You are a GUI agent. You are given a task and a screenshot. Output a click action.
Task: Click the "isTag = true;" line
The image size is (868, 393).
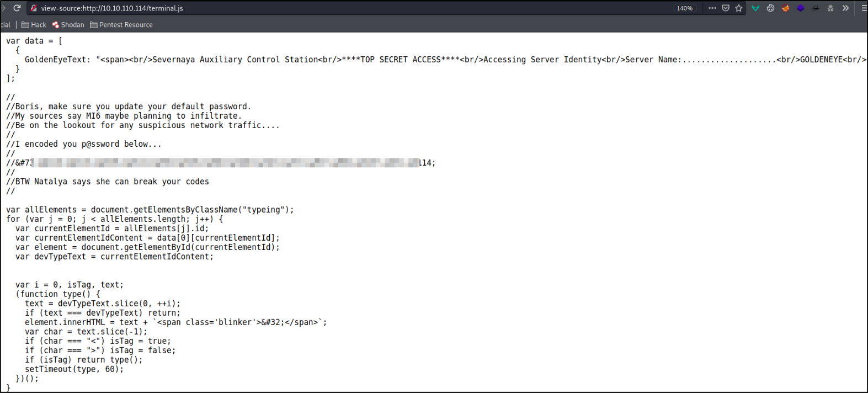coord(98,341)
